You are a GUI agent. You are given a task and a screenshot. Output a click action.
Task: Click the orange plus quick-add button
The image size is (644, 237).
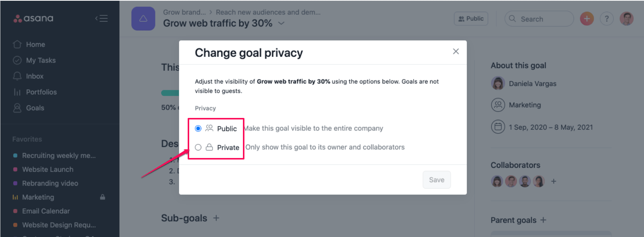point(587,19)
